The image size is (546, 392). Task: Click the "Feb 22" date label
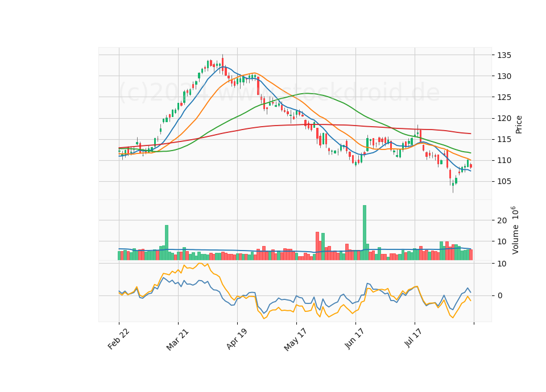119,339
